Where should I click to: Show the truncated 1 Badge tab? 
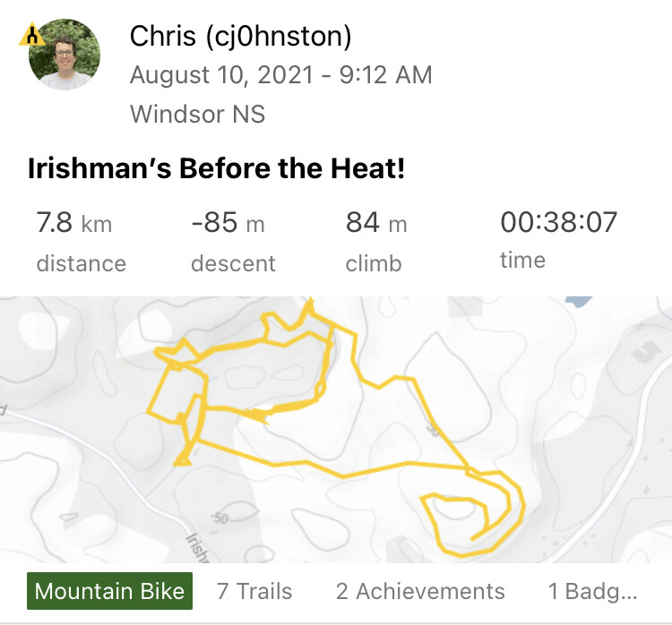click(592, 591)
